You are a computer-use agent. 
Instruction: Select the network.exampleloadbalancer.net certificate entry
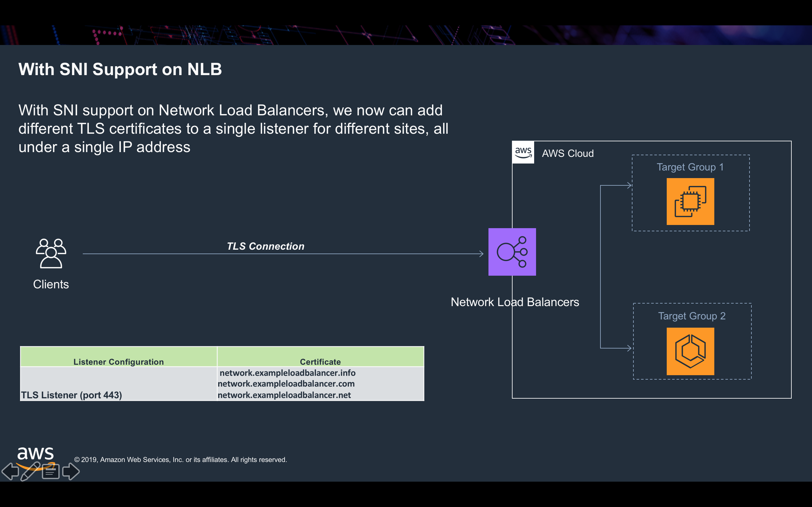tap(284, 395)
